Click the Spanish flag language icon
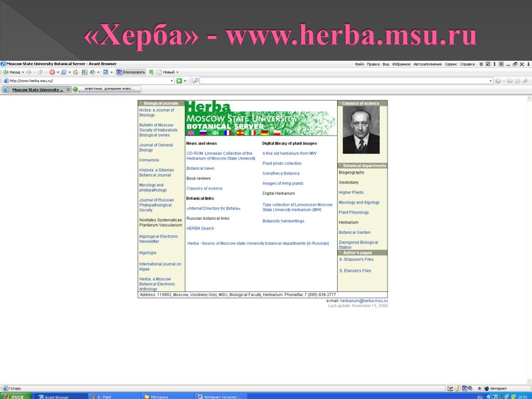This screenshot has height=399, width=532. (x=240, y=132)
